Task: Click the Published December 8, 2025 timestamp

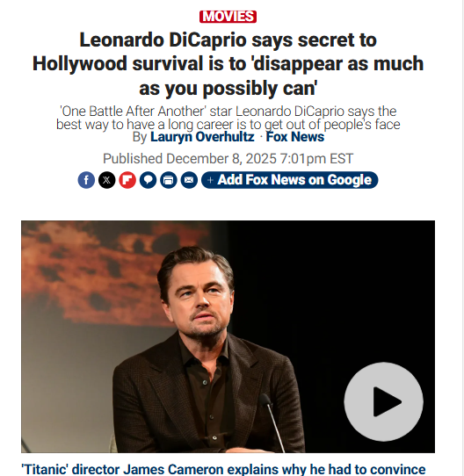Action: pos(228,159)
